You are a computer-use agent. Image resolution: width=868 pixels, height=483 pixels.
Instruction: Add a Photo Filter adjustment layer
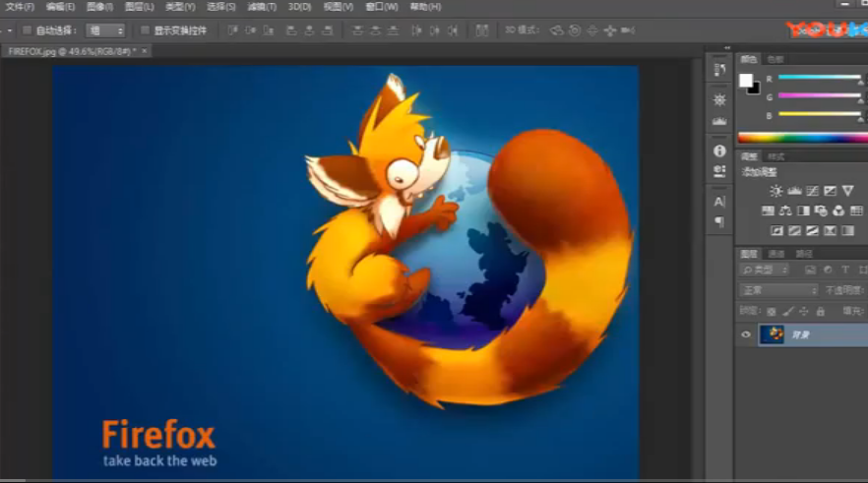pos(821,211)
